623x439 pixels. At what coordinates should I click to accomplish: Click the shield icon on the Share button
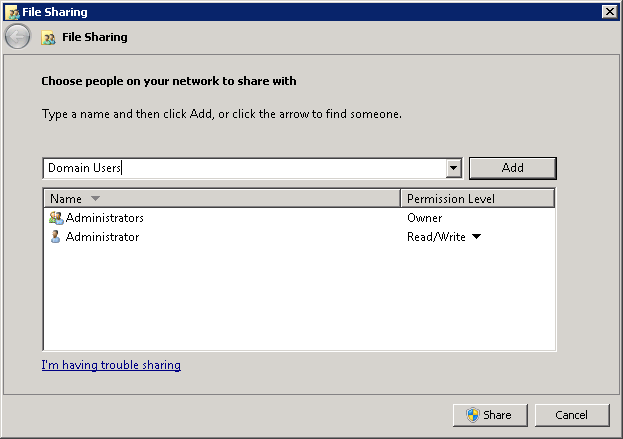(x=473, y=415)
